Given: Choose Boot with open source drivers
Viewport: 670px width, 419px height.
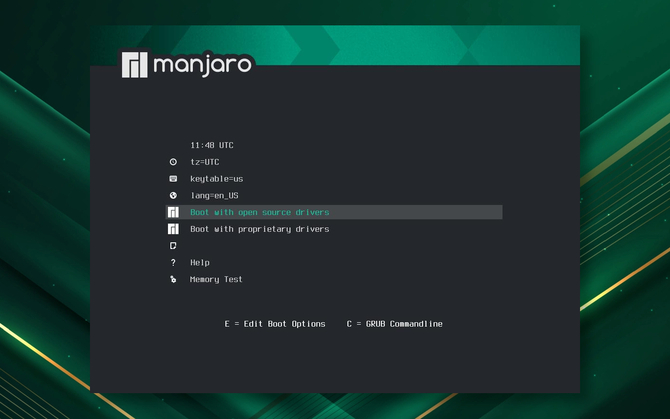Looking at the screenshot, I should (334, 212).
